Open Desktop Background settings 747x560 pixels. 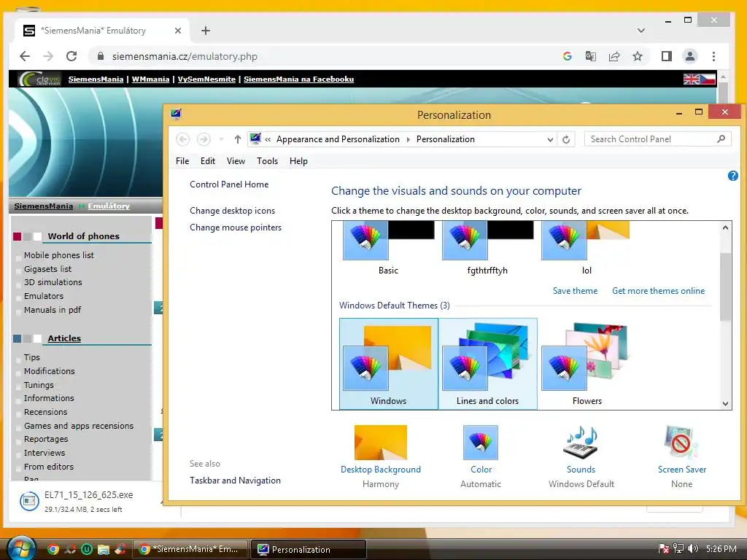[x=381, y=456]
